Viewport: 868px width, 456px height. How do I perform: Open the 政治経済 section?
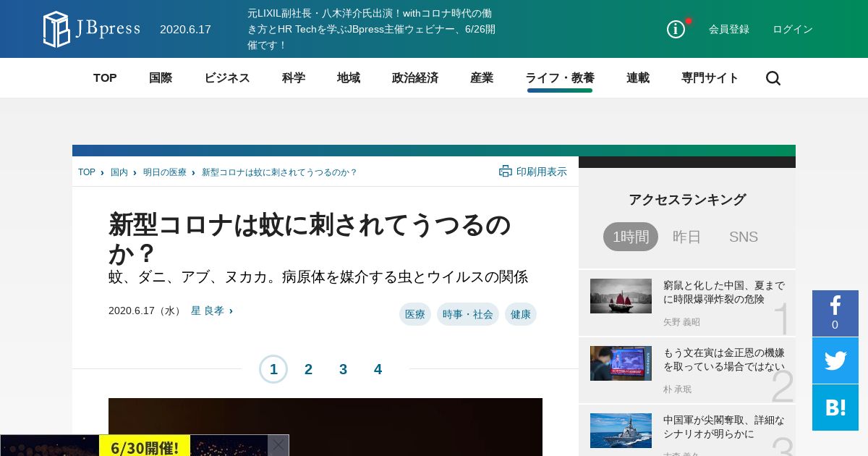(x=415, y=78)
